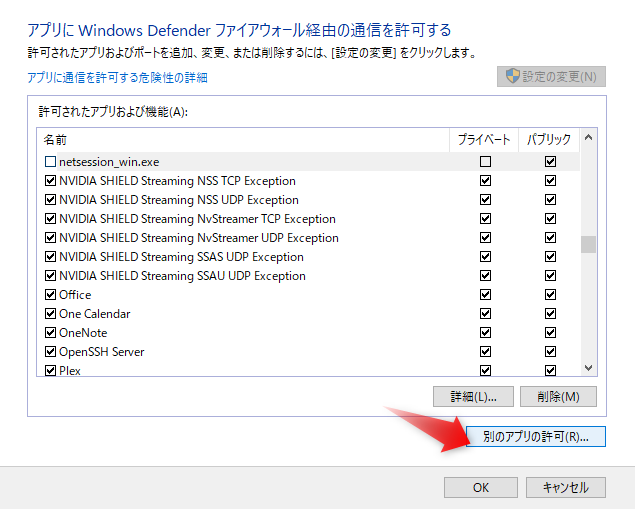Toggle プライベート for NvStreamer UDP Exception
Image resolution: width=635 pixels, height=509 pixels.
point(485,238)
